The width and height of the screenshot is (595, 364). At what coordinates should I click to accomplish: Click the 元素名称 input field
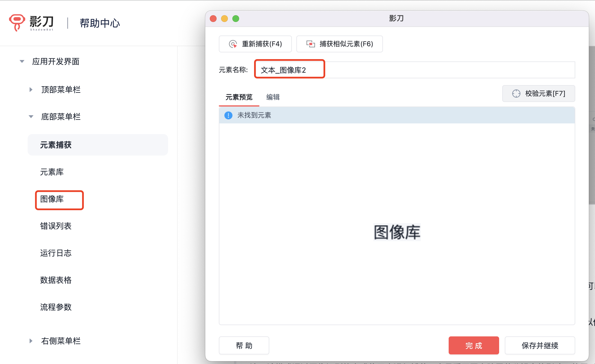[x=415, y=70]
